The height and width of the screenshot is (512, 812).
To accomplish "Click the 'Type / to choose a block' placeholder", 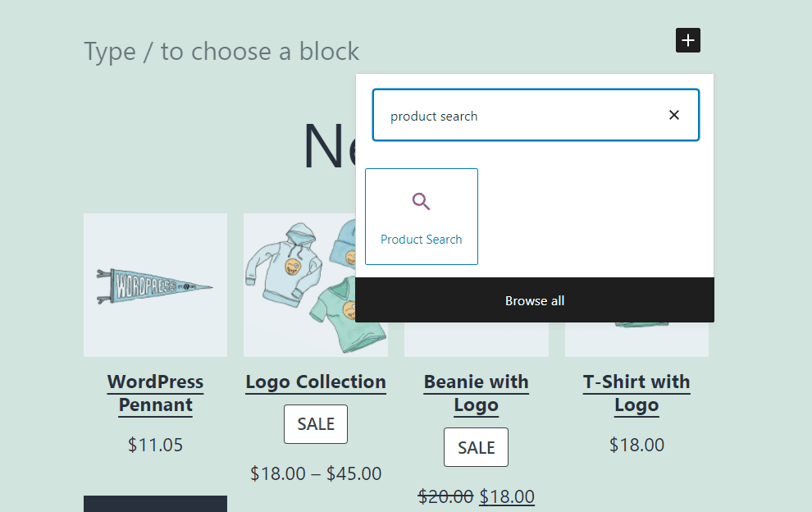I will point(220,51).
